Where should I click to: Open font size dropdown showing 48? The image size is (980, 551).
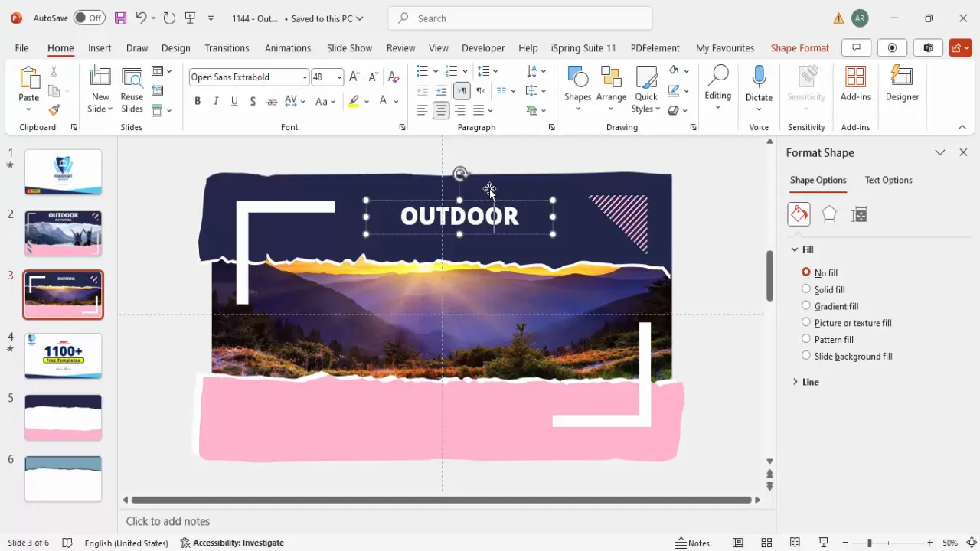pos(339,77)
